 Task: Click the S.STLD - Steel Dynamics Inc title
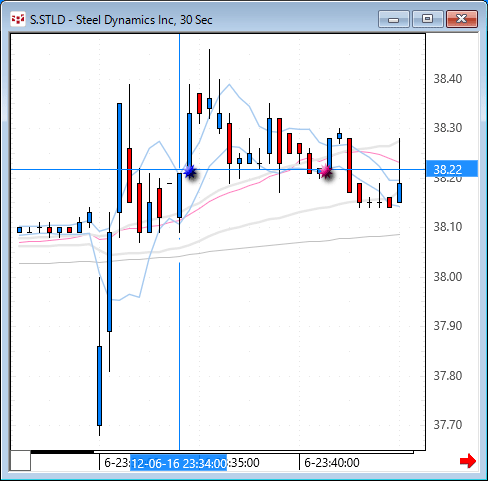(121, 20)
